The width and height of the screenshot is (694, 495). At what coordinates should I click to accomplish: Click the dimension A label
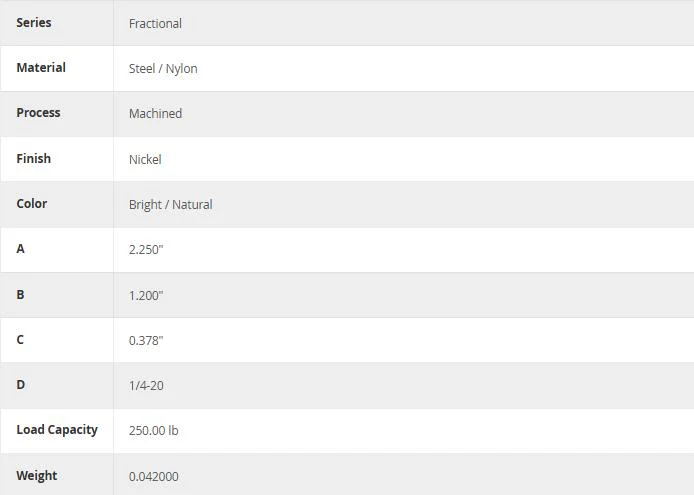20,249
